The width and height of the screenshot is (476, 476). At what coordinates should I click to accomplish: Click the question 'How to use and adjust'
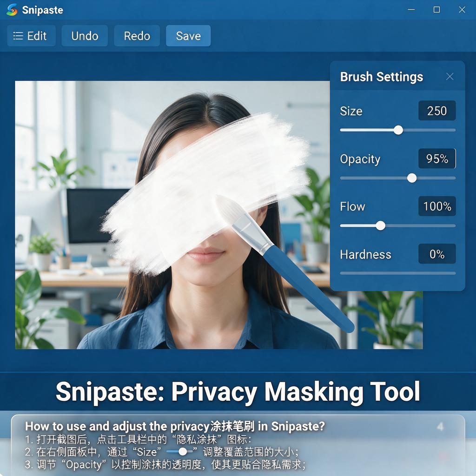175,426
